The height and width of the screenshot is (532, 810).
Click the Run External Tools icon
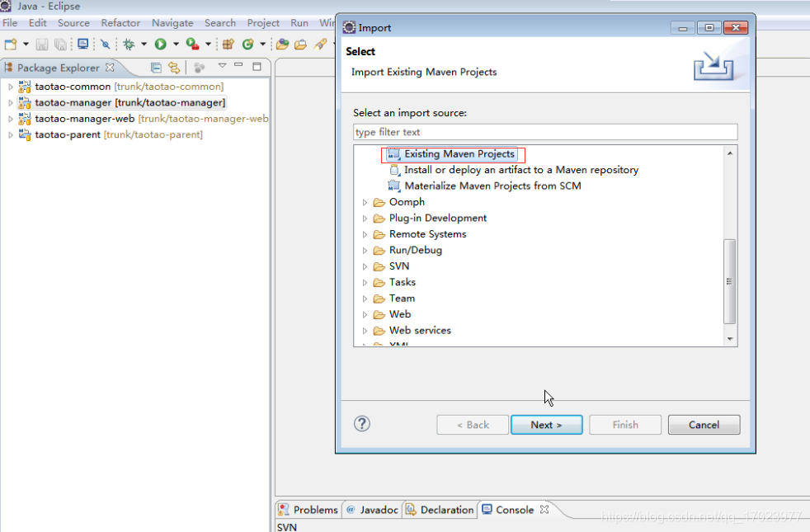tap(193, 45)
